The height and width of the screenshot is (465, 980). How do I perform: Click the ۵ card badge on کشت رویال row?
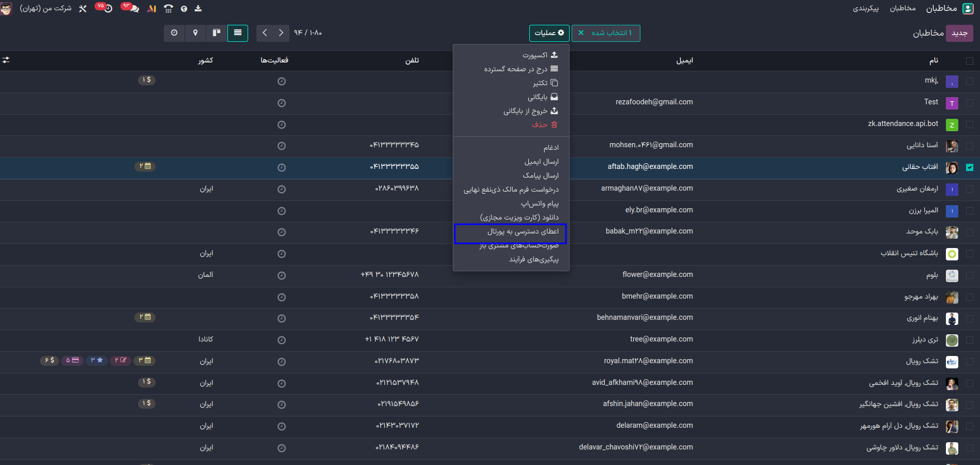tap(72, 360)
